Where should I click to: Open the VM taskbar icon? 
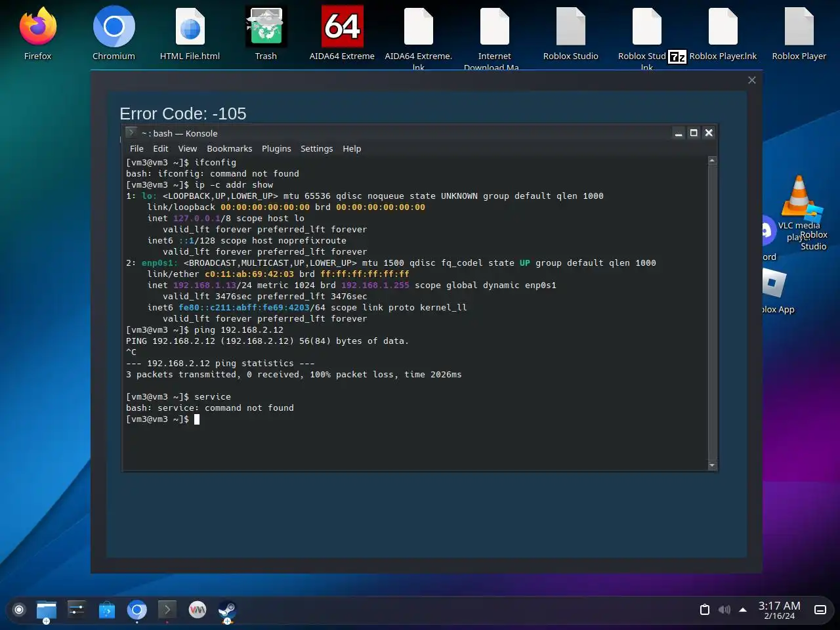(x=197, y=610)
